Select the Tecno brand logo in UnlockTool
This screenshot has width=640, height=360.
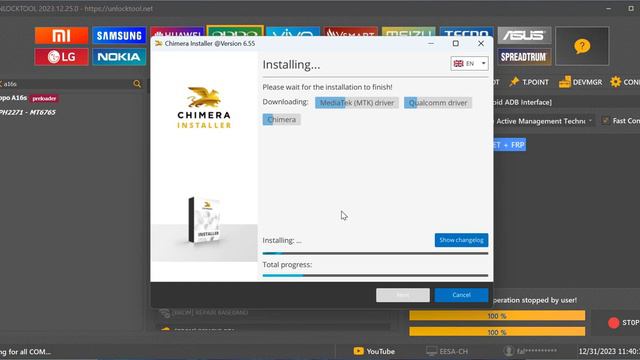[466, 32]
